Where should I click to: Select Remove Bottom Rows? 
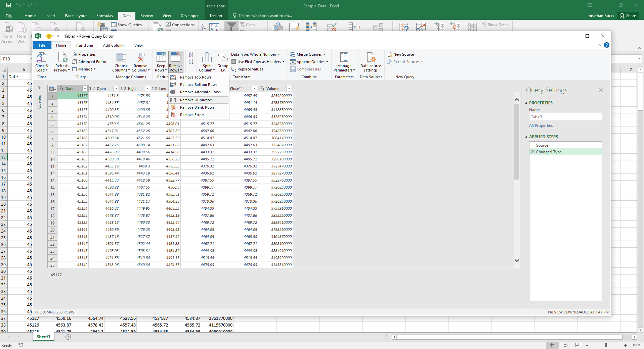point(199,85)
